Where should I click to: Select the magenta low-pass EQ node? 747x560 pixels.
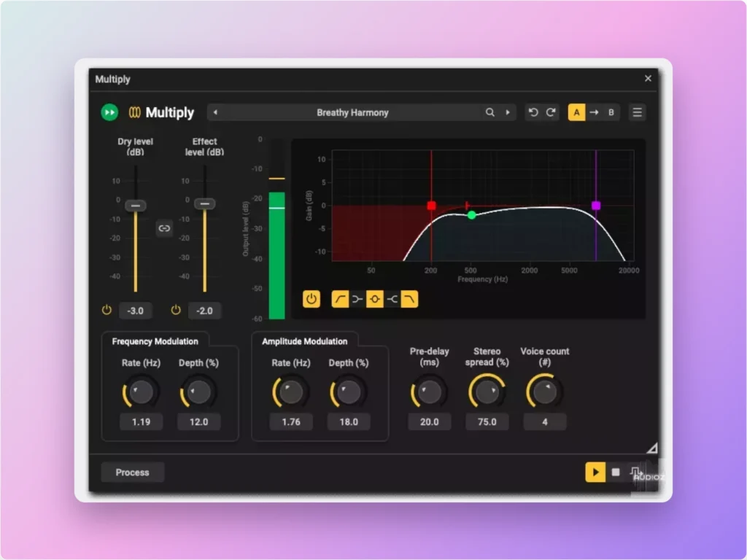click(596, 206)
